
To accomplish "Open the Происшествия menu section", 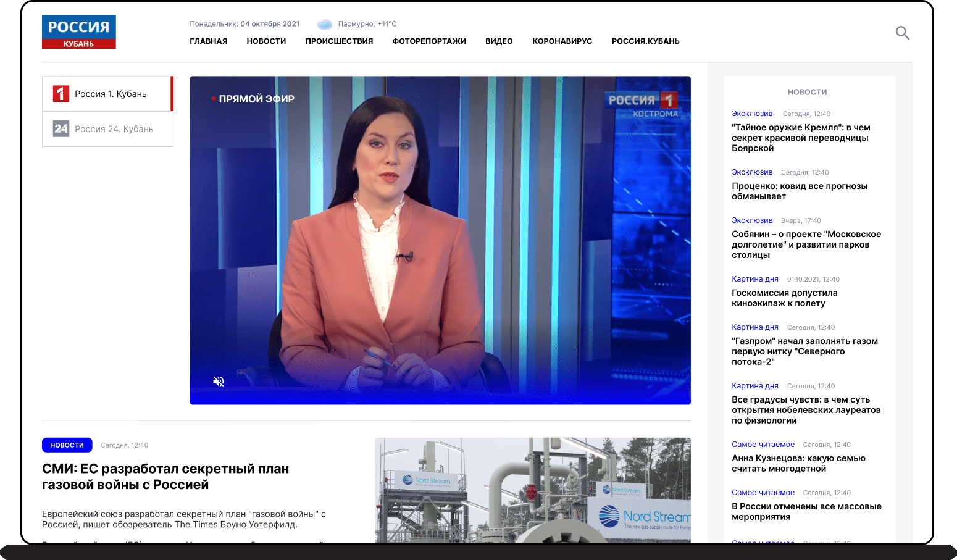I will pos(339,41).
